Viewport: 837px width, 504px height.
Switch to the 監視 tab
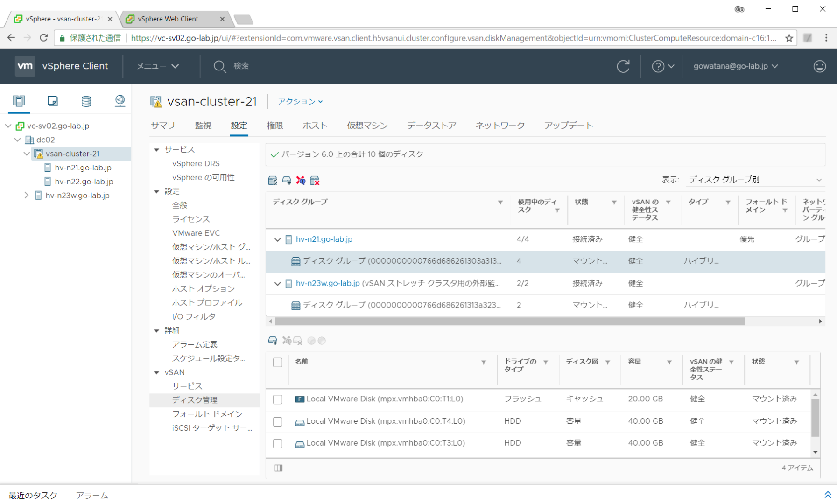[203, 126]
